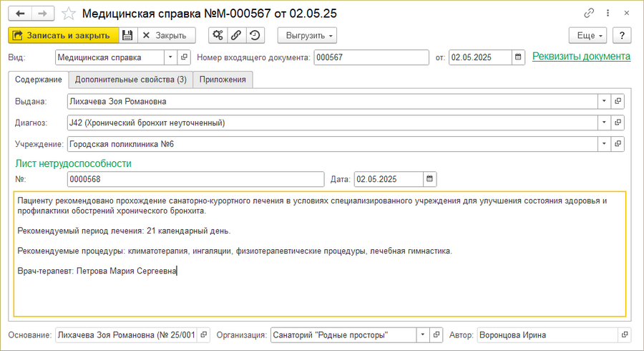Open related documents chain-link toolbar icon
The width and height of the screenshot is (644, 351).
(236, 35)
